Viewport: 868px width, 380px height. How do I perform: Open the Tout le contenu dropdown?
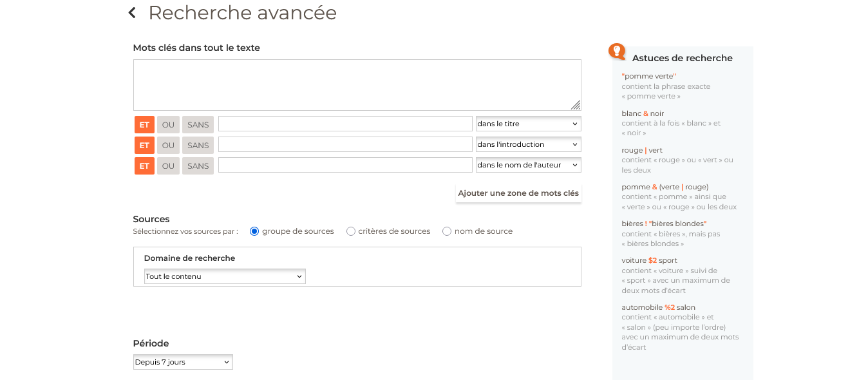pyautogui.click(x=225, y=276)
